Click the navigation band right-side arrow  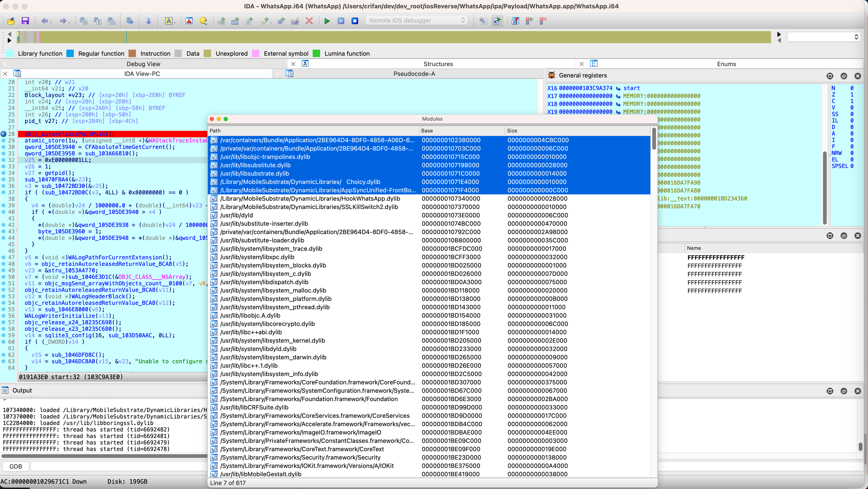point(779,34)
